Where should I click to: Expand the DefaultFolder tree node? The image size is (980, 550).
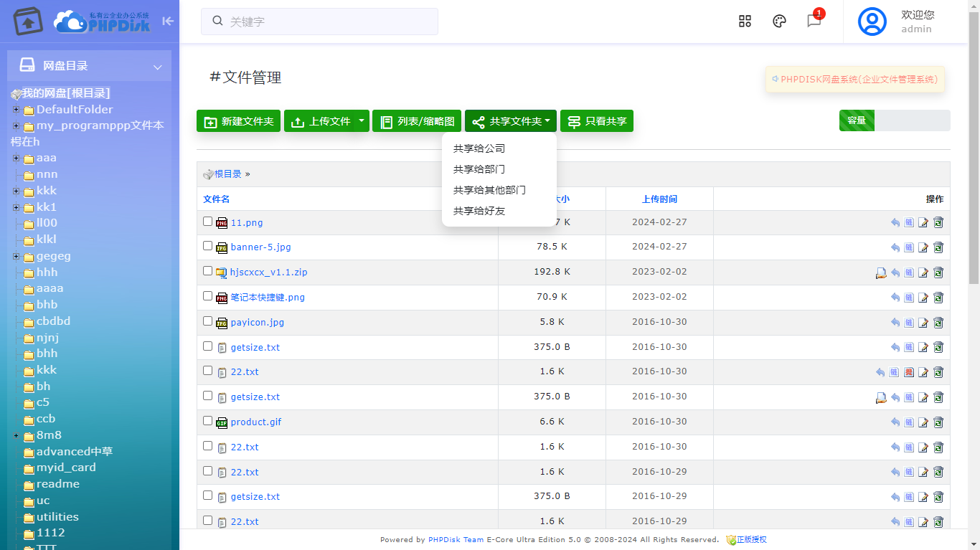click(x=16, y=110)
